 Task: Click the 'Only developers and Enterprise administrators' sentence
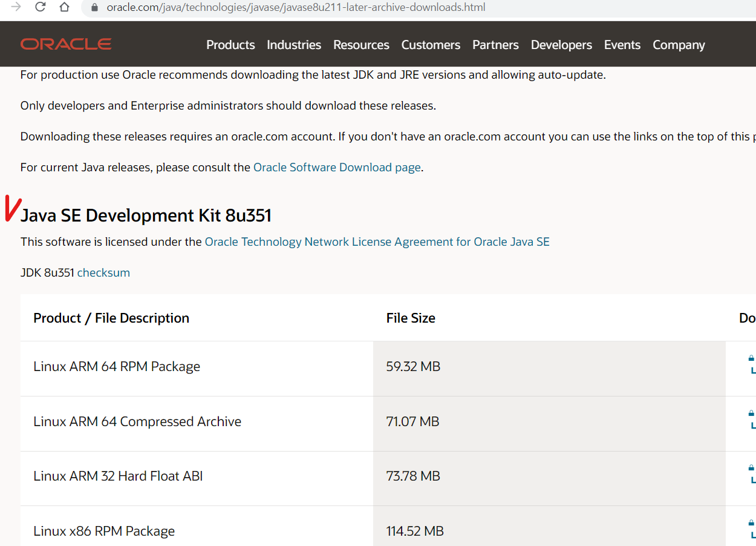(228, 105)
